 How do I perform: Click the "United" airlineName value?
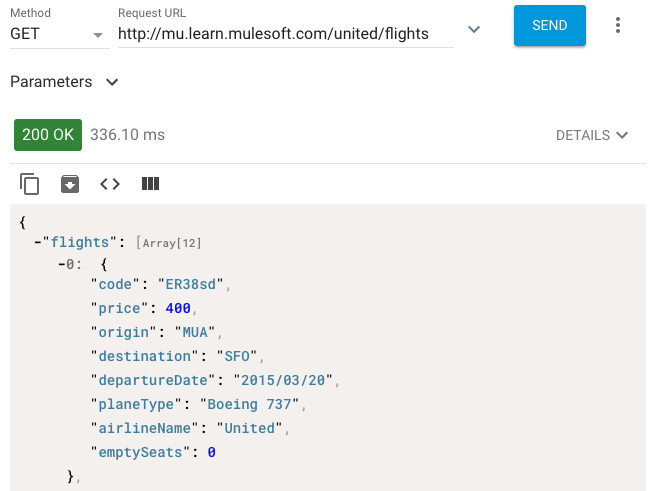pyautogui.click(x=249, y=428)
